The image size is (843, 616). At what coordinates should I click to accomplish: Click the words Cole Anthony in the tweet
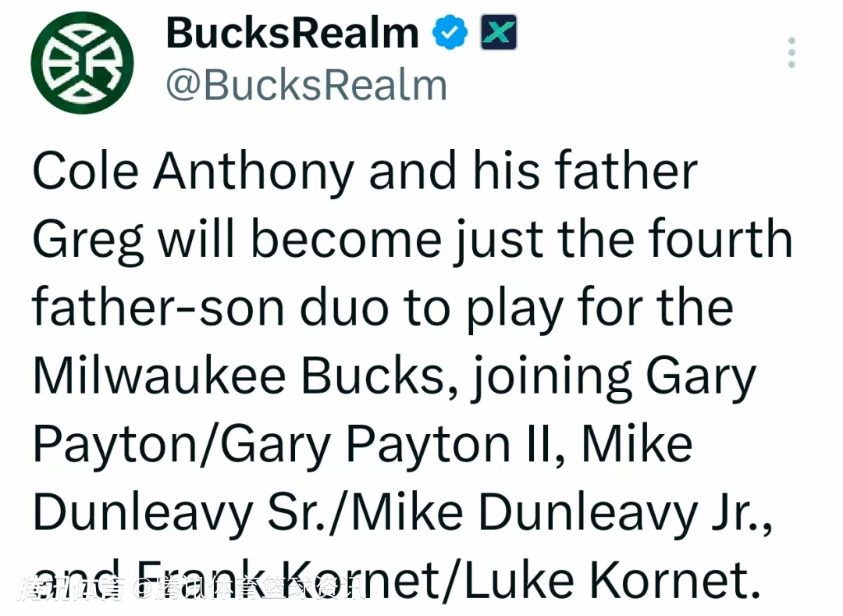pyautogui.click(x=193, y=173)
